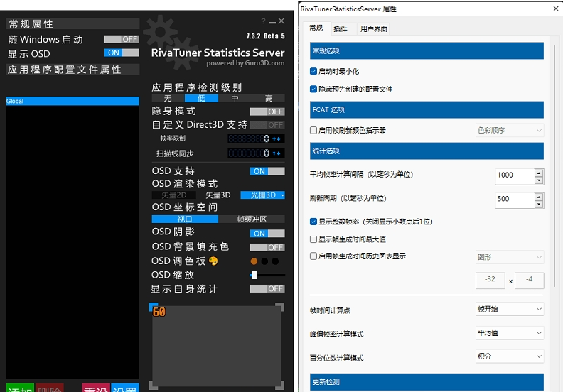
Task: Select the Global profile in the list
Action: [73, 101]
